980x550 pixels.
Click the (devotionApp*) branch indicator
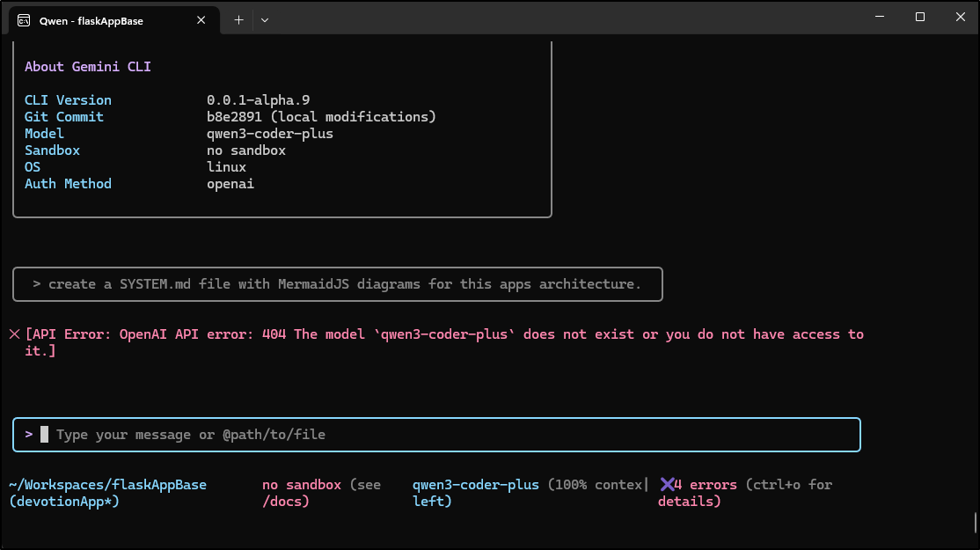(64, 502)
